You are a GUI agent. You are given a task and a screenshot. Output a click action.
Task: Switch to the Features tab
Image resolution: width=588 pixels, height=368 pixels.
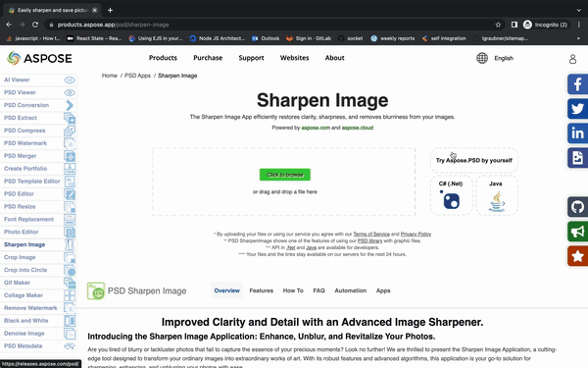pos(262,290)
